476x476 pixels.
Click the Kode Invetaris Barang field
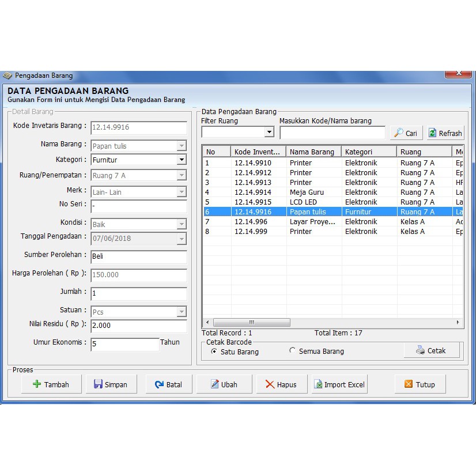pyautogui.click(x=139, y=127)
